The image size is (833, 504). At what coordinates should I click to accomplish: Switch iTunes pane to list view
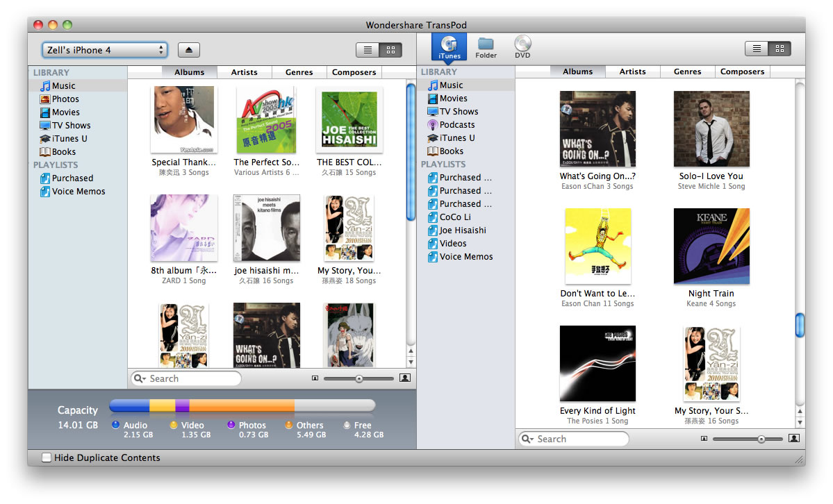(757, 49)
